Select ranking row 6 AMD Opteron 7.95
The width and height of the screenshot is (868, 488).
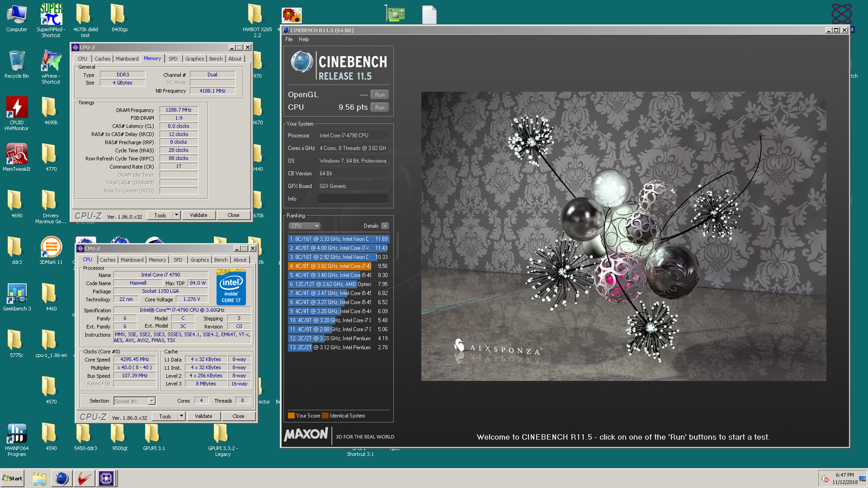[339, 284]
